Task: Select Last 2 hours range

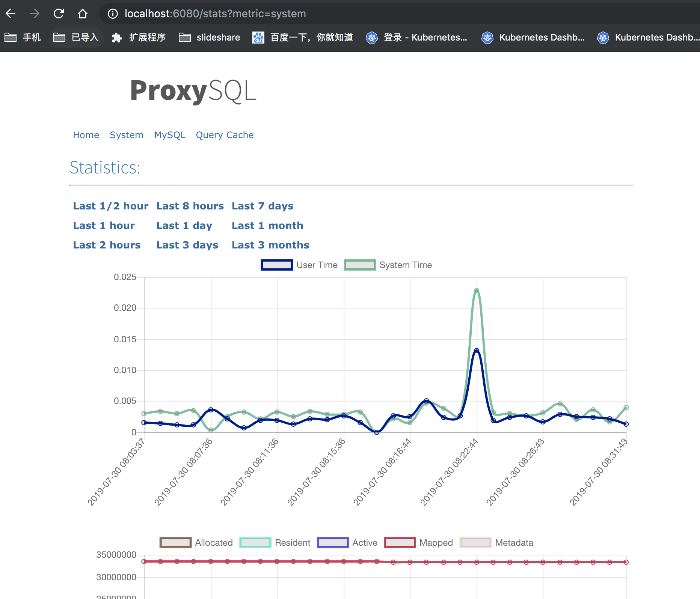Action: tap(107, 245)
